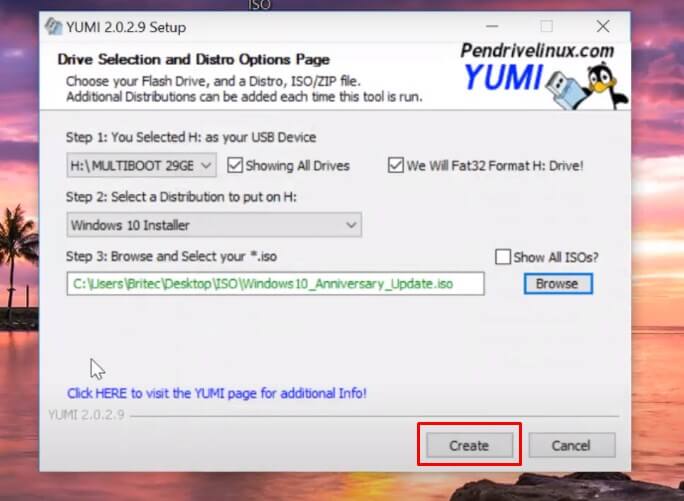
Task: Click the Step 2 Select a Distribution label
Action: click(x=181, y=197)
